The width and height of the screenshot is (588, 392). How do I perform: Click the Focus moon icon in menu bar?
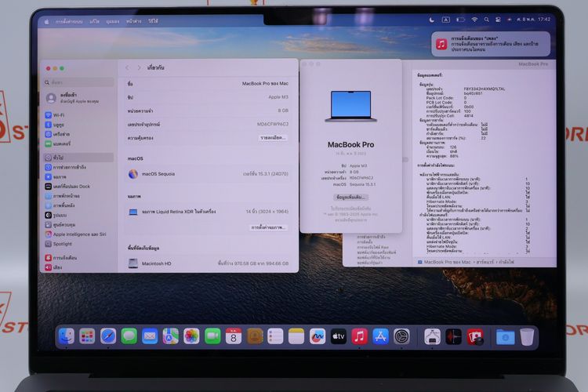[x=432, y=20]
